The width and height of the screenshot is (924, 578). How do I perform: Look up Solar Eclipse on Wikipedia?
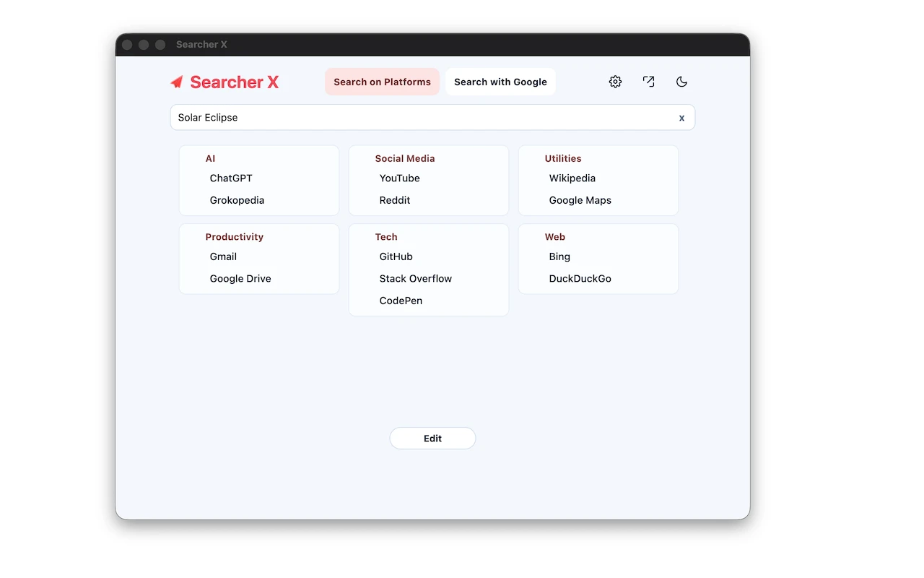coord(572,178)
